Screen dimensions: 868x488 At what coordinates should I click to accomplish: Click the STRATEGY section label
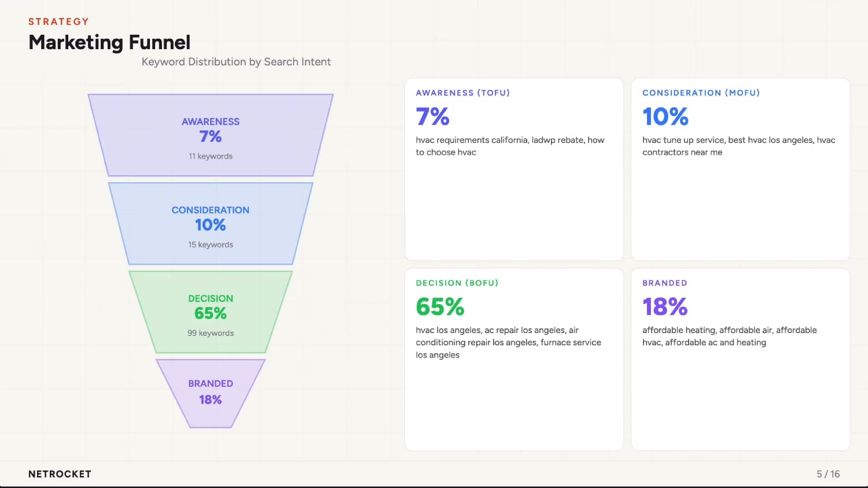(58, 21)
